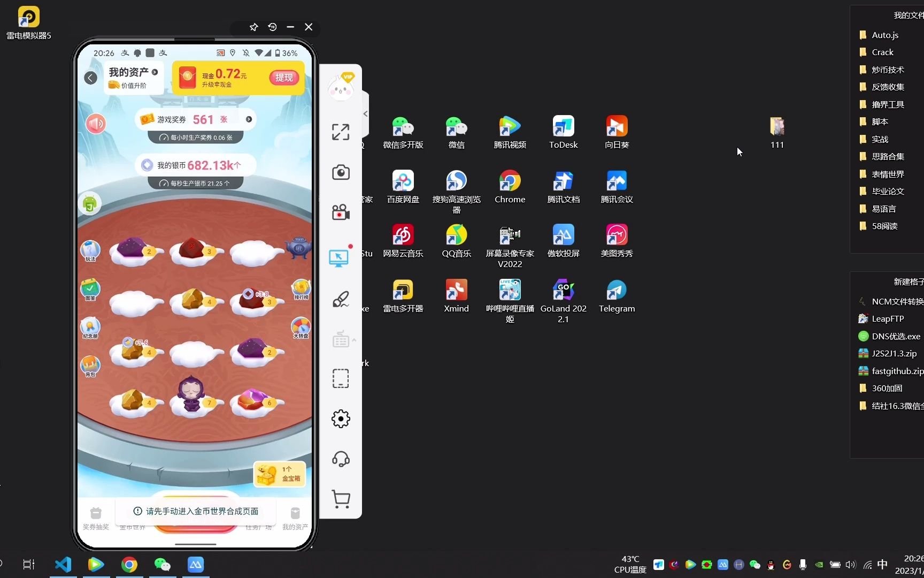Open the Auto.js folder in list

click(879, 35)
